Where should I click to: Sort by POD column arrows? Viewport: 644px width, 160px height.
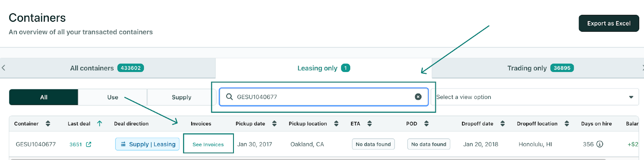pos(426,123)
